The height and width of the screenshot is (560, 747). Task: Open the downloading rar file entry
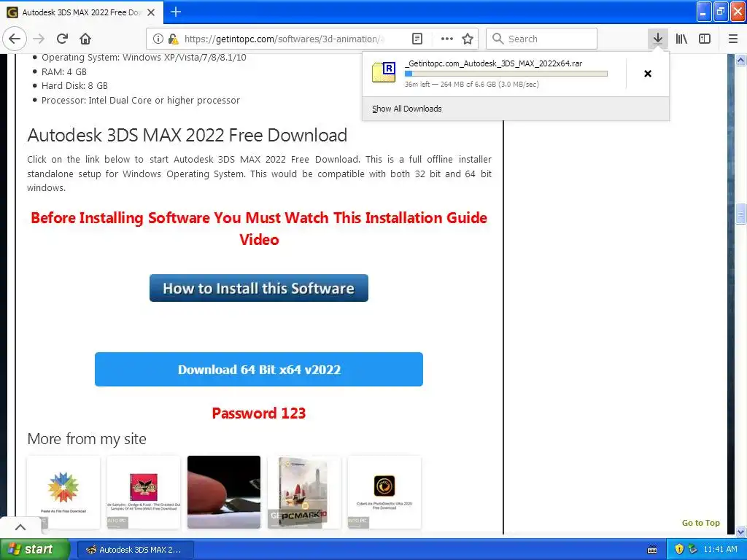[494, 74]
